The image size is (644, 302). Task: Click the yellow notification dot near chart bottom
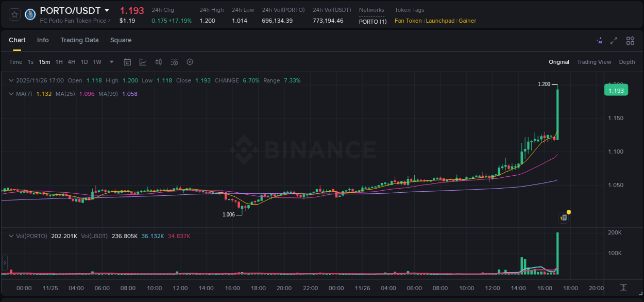coord(568,212)
